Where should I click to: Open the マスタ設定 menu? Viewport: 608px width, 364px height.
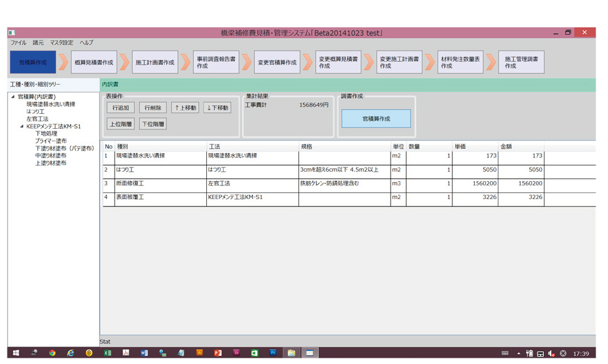[x=62, y=43]
